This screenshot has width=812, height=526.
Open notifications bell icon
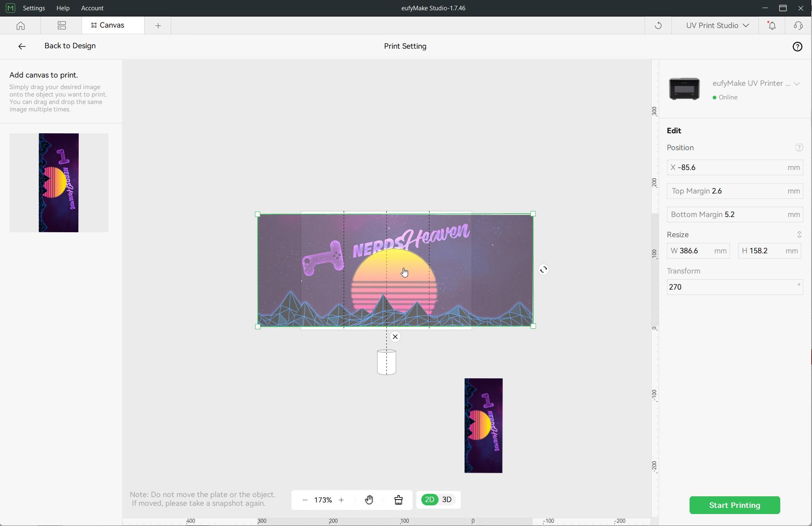(772, 26)
